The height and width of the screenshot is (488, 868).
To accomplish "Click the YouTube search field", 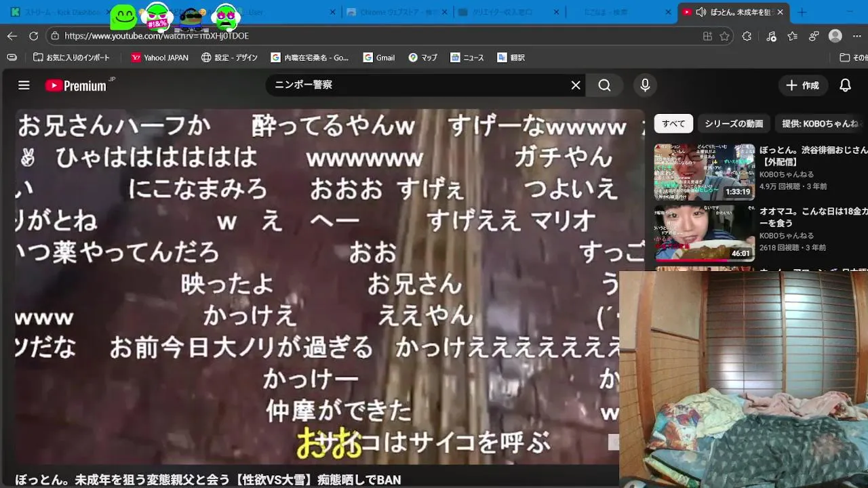I will pyautogui.click(x=417, y=85).
